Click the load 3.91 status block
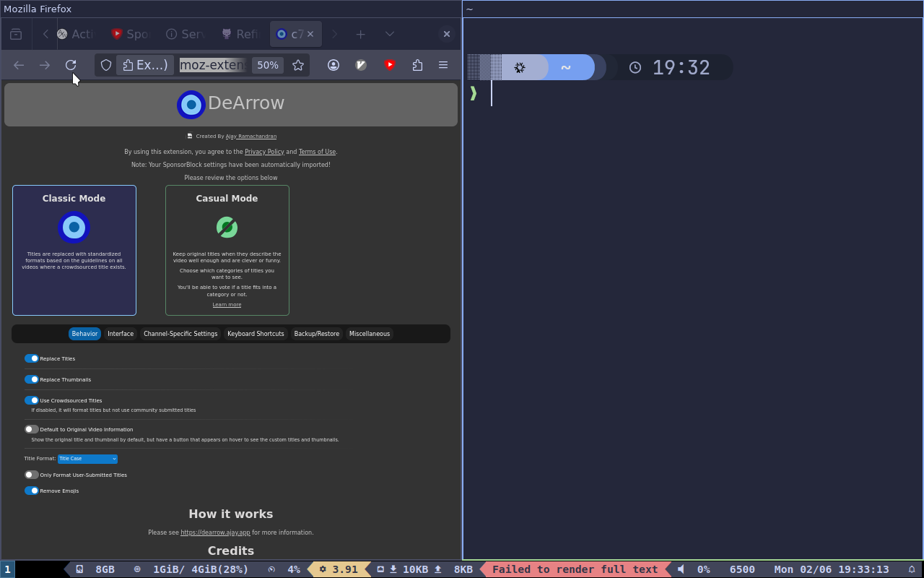 point(339,569)
